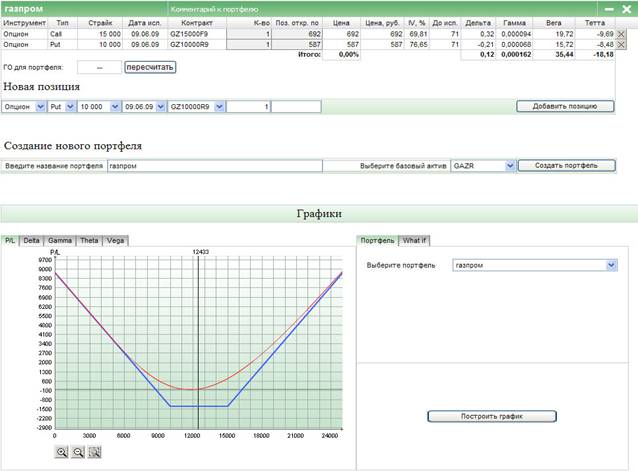The image size is (638, 471).
Task: Click the ГО для портфеля value field
Action: pyautogui.click(x=99, y=68)
